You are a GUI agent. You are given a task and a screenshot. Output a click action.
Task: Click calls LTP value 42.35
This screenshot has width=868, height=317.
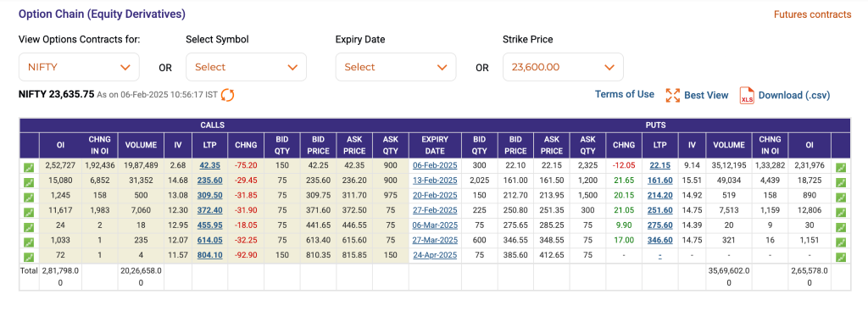(210, 165)
